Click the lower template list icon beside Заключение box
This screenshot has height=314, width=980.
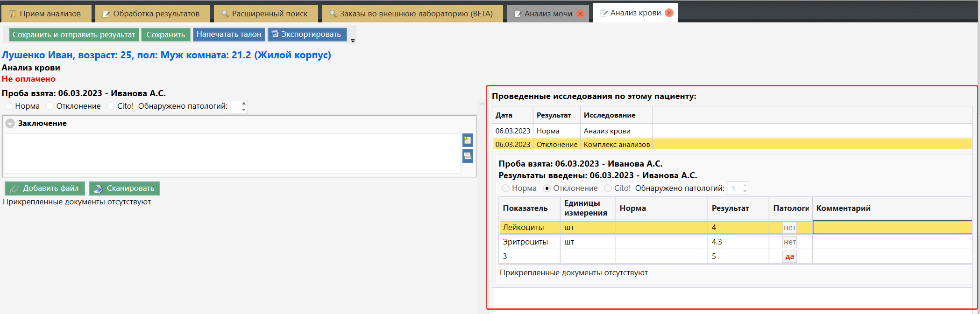(x=467, y=156)
